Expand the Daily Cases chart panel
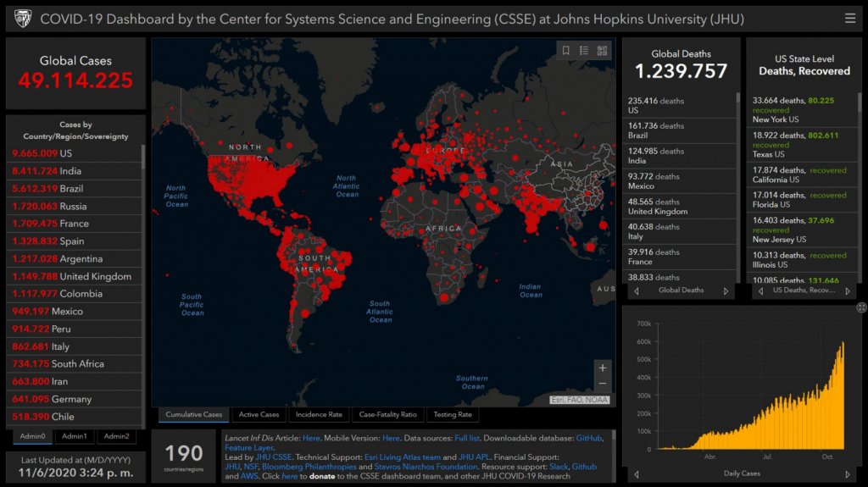Screen dimensions: 868x487 (861, 307)
